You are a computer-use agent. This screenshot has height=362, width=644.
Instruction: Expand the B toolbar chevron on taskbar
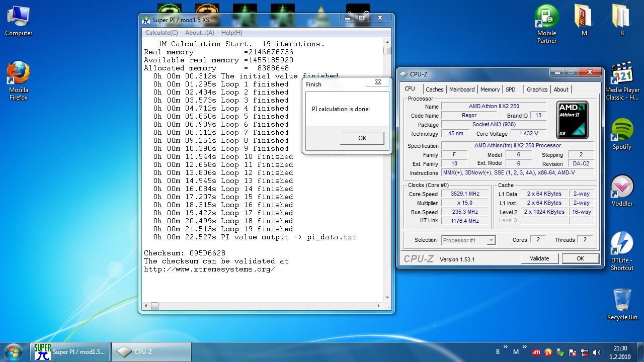(506, 347)
